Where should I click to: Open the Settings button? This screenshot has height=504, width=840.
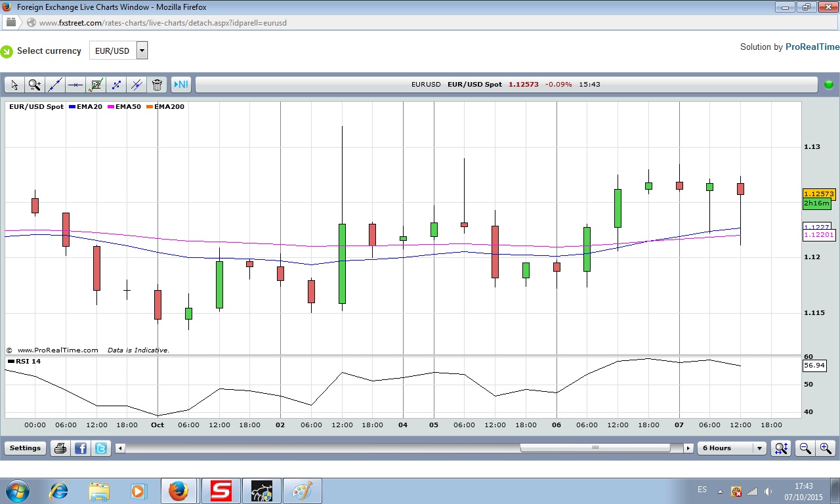pos(25,448)
